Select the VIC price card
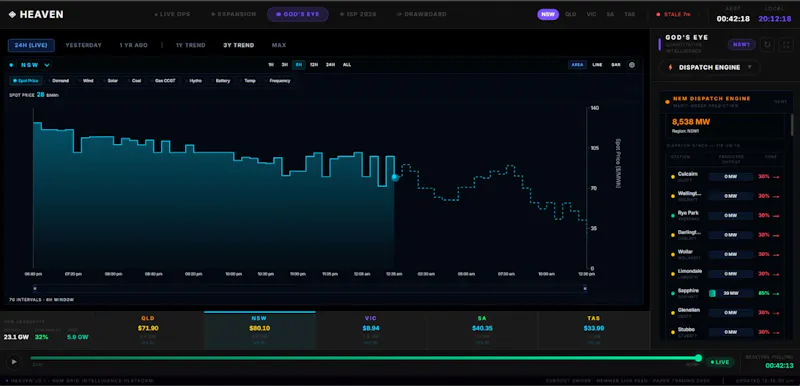 point(370,330)
